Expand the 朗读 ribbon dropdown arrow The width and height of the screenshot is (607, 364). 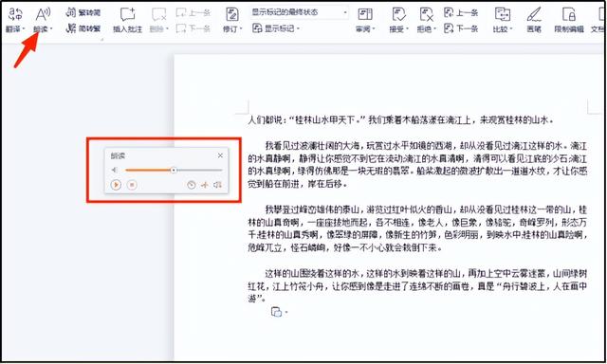pyautogui.click(x=51, y=28)
